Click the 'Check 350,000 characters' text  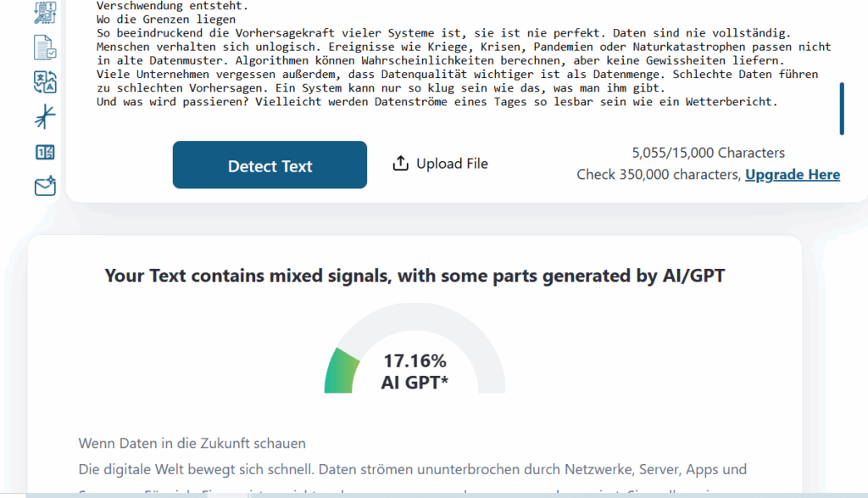coord(658,175)
